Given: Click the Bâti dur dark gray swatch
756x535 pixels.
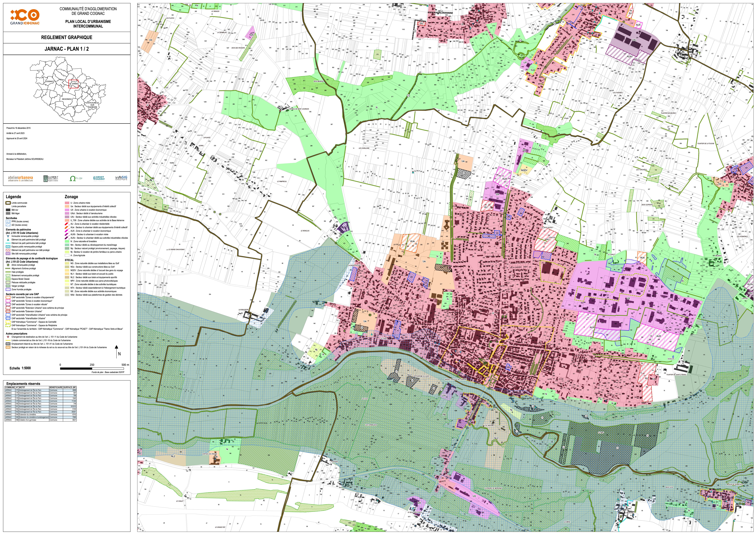Looking at the screenshot, I should 8,210.
